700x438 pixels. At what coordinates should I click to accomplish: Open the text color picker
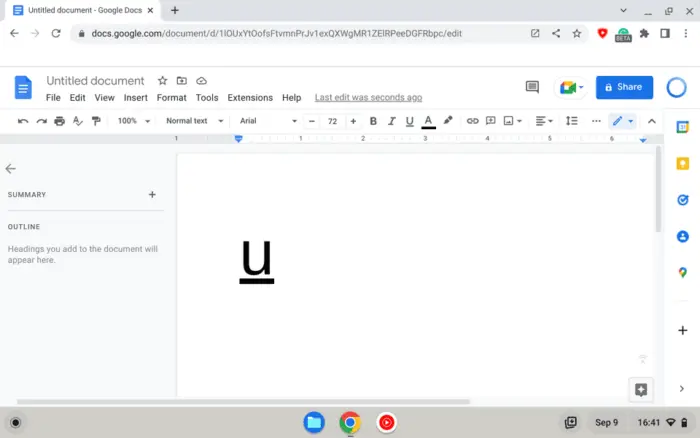click(428, 121)
